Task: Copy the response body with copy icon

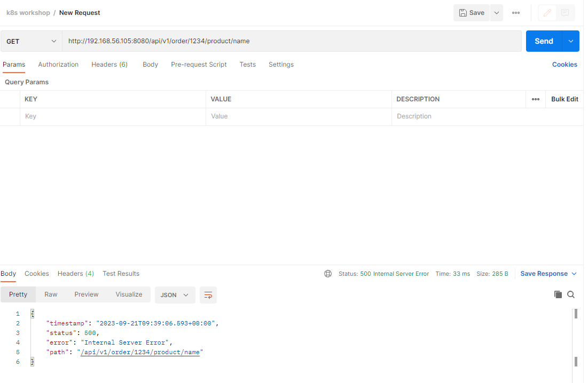Action: 558,294
